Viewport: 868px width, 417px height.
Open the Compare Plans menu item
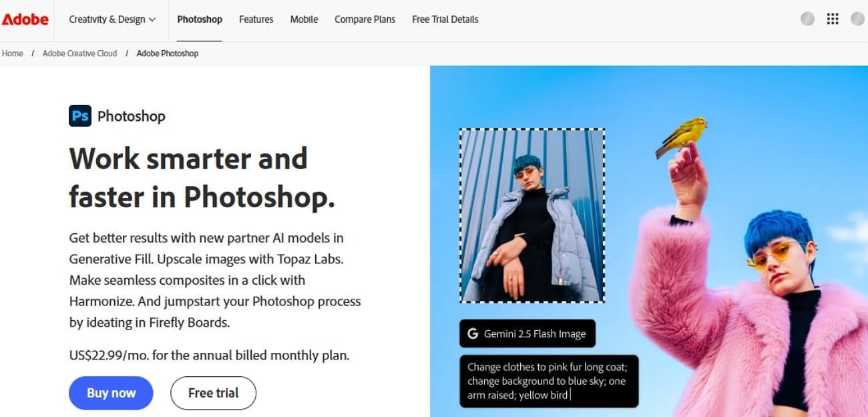[x=365, y=19]
